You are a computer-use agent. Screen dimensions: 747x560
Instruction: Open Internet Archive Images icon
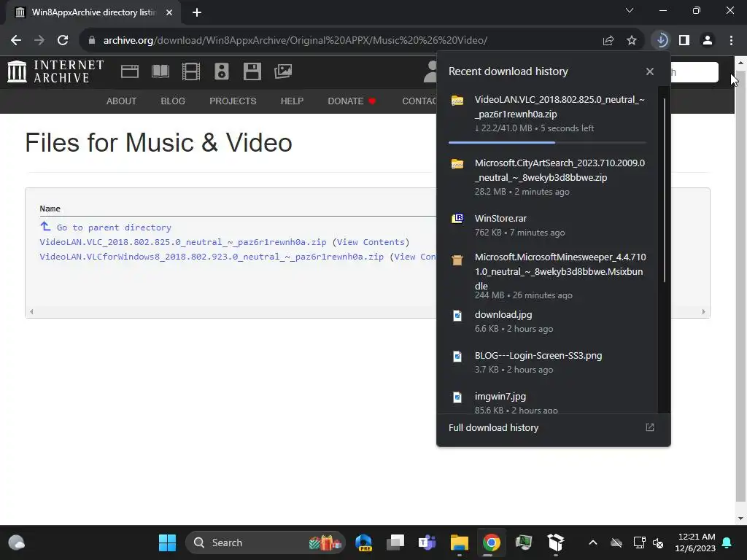(283, 71)
